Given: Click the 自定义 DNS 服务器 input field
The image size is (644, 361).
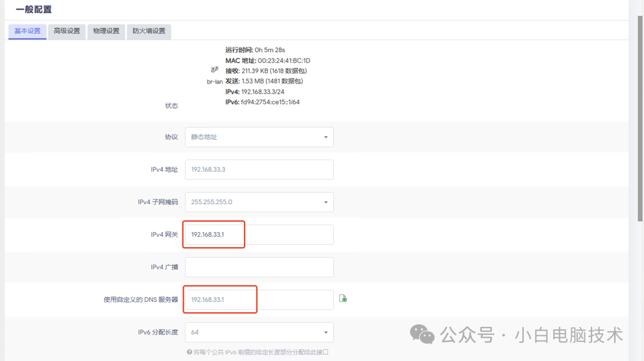Looking at the screenshot, I should [259, 300].
